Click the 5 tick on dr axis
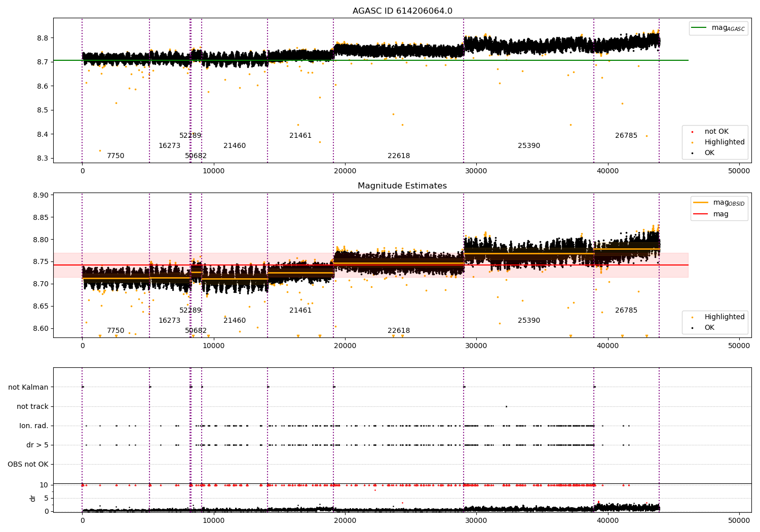 (x=46, y=499)
